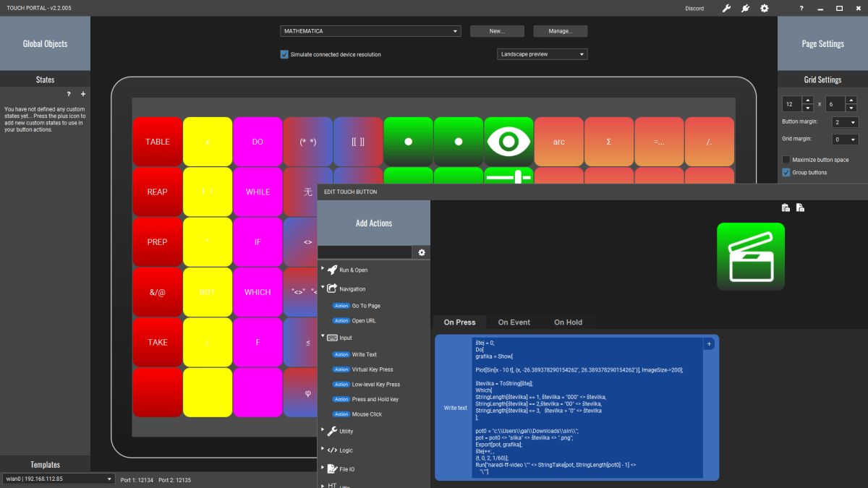This screenshot has height=488, width=868.
Task: Click the second clipboard icon above button preview
Action: tap(800, 207)
